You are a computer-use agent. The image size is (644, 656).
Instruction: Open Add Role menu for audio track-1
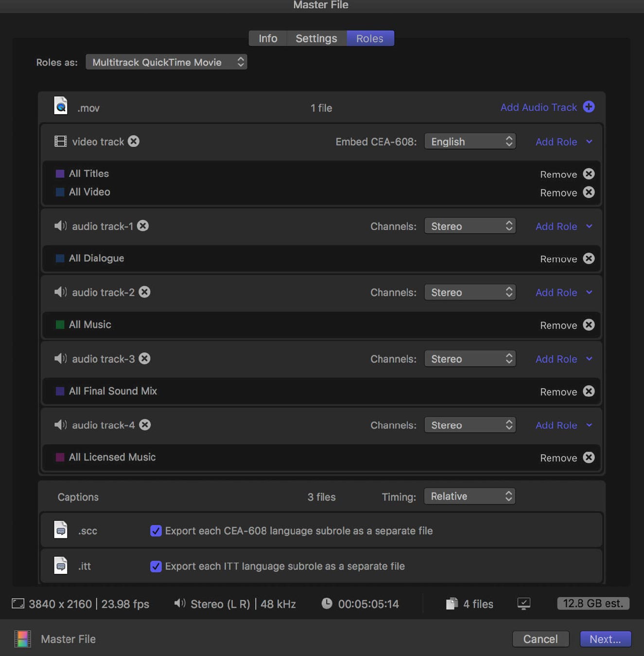click(564, 226)
